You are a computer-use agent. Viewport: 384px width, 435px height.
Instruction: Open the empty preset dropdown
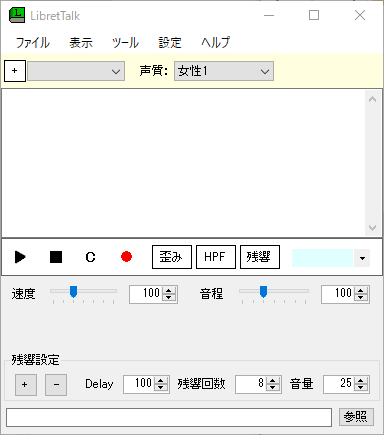[76, 71]
